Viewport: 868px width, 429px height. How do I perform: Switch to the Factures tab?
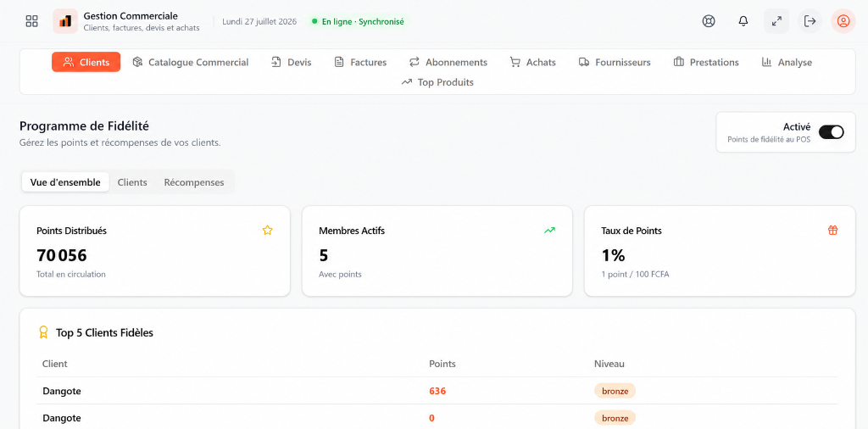[x=360, y=62]
